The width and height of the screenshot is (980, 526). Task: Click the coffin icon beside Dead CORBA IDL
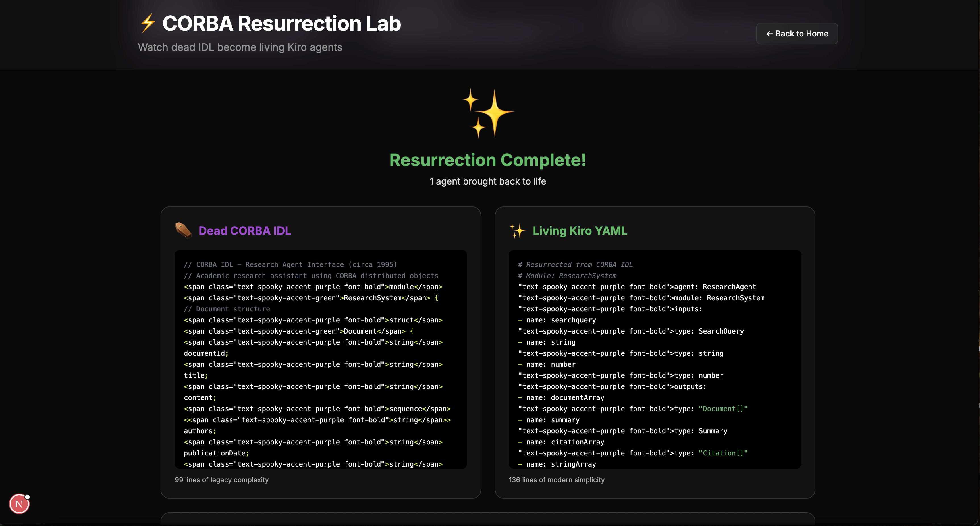[x=183, y=231]
